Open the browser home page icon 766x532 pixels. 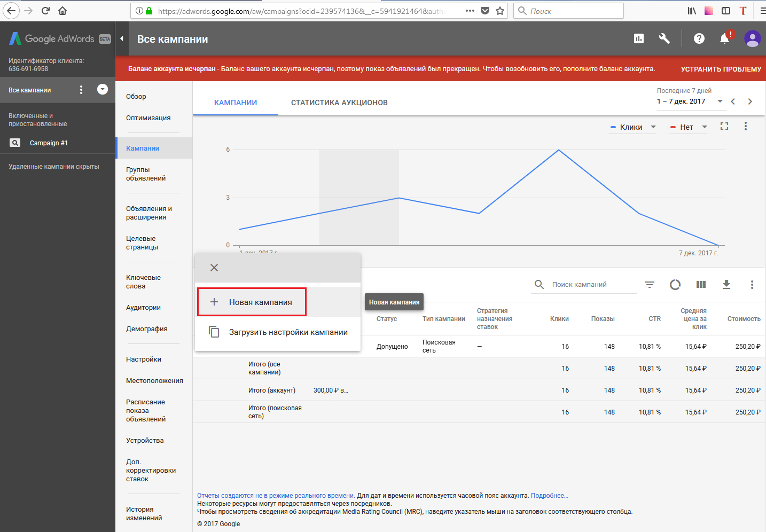(62, 11)
